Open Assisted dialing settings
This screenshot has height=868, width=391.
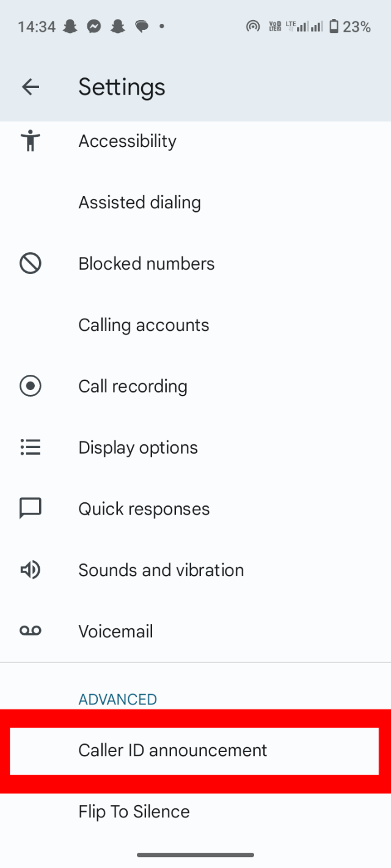[139, 203]
